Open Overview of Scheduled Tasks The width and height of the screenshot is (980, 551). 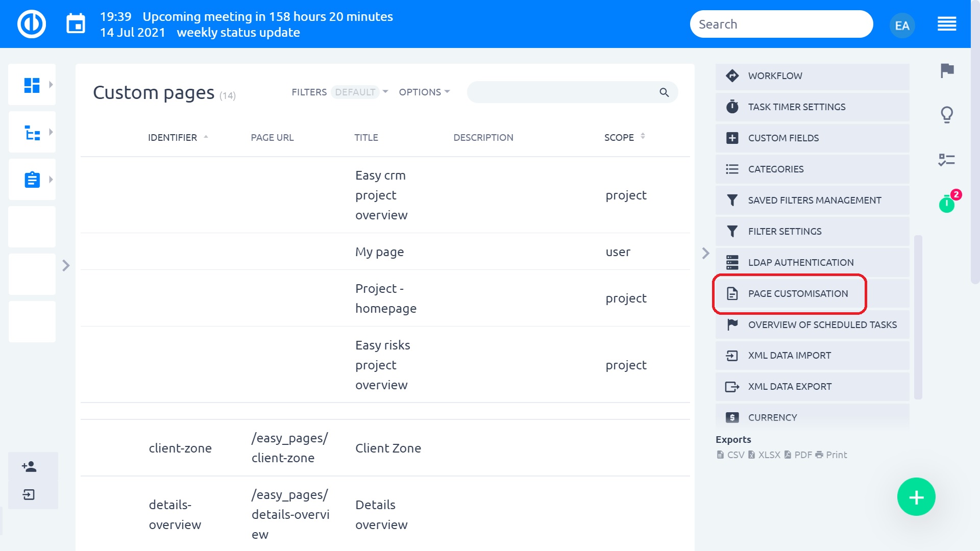(x=812, y=325)
